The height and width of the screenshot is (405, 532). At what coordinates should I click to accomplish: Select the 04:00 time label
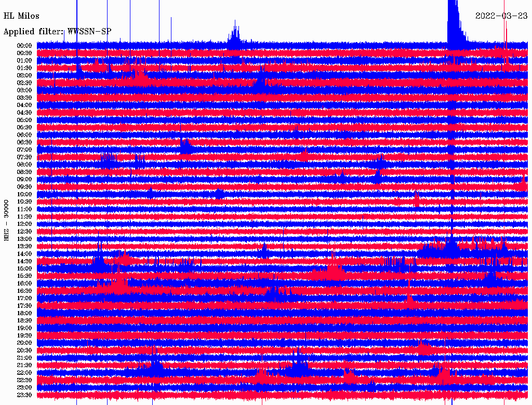pyautogui.click(x=24, y=105)
